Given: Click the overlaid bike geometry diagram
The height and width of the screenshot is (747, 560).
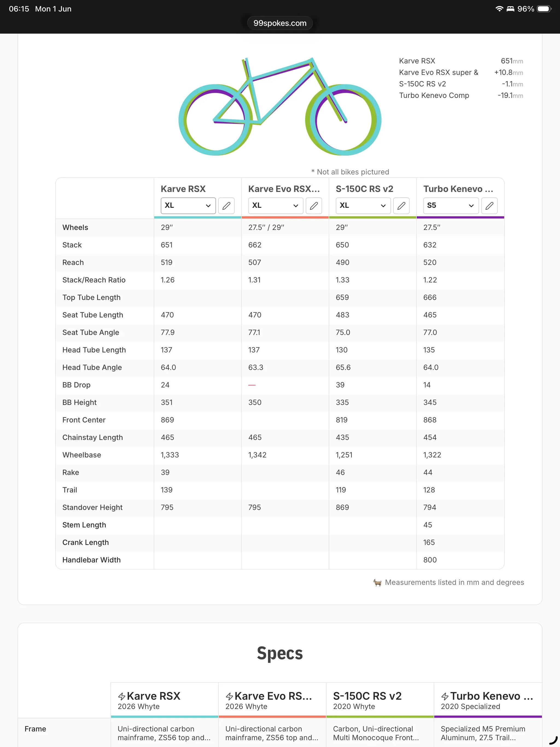Looking at the screenshot, I should coord(280,106).
